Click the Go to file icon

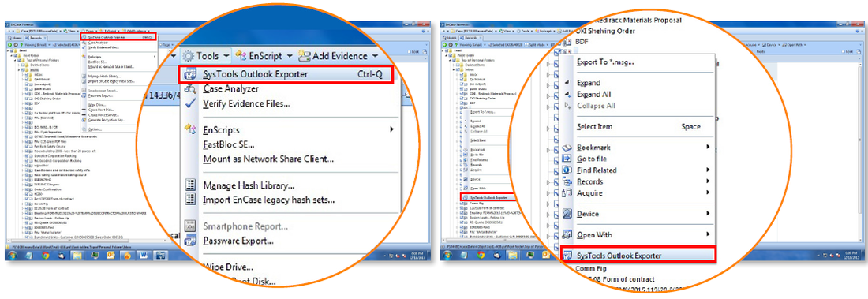point(567,159)
